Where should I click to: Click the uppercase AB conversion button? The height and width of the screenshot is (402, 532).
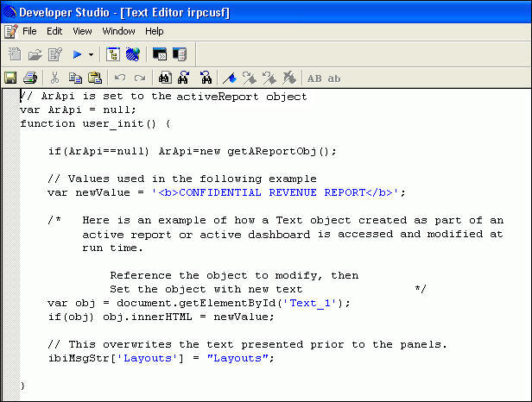coord(314,78)
